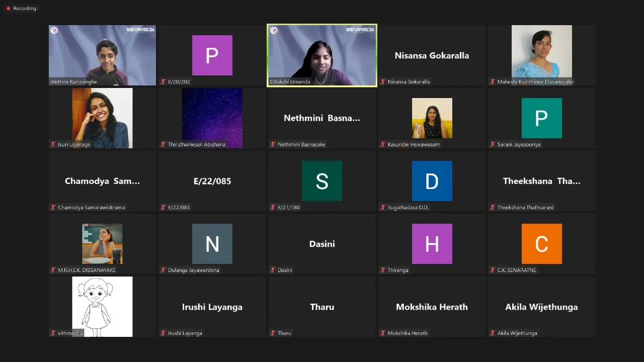Click the orange C avatar of C.K. SENARATNE
The width and height of the screenshot is (644, 362).
click(x=542, y=244)
